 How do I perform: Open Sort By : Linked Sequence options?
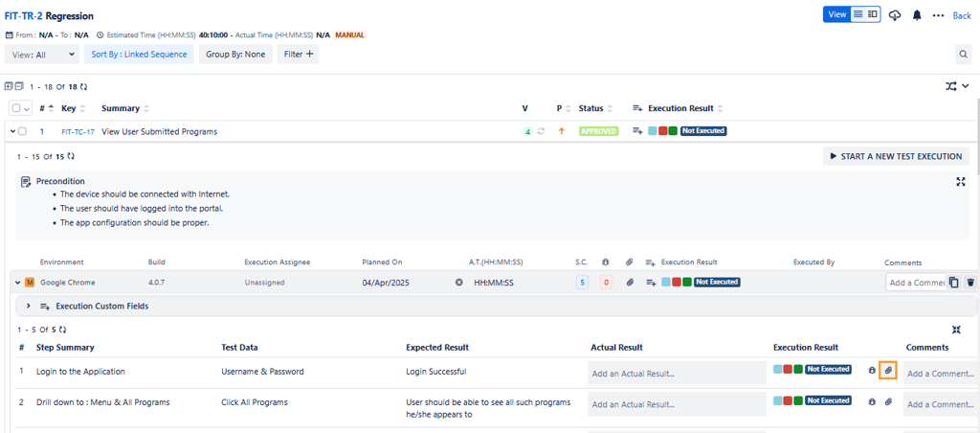pyautogui.click(x=139, y=55)
